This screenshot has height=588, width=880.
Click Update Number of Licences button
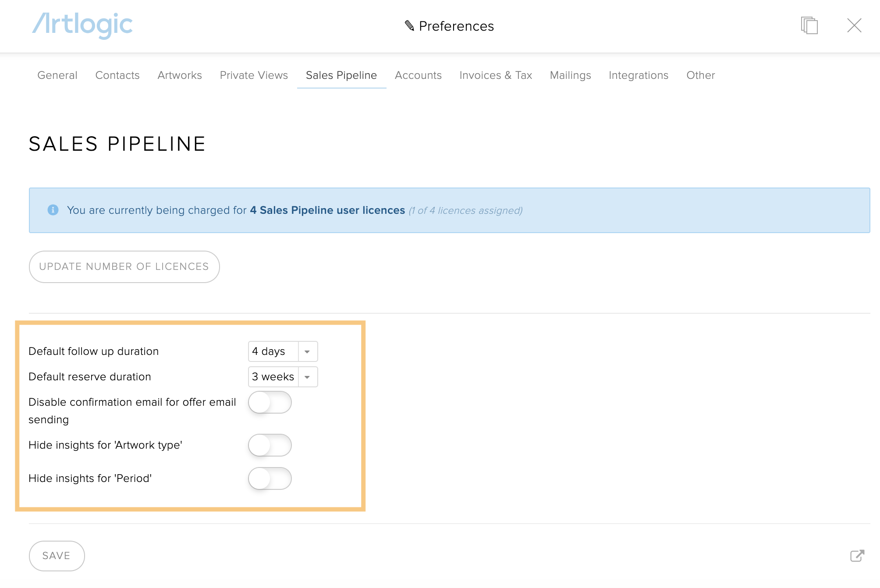[124, 267]
